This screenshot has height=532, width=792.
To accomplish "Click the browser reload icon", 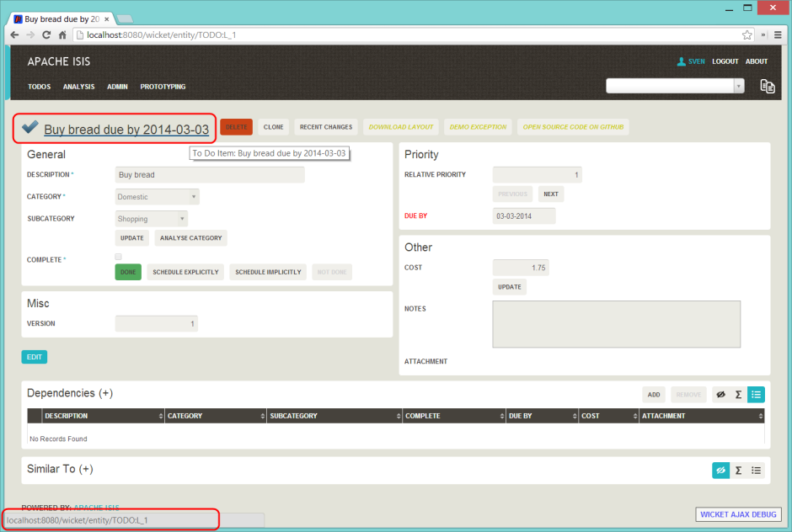I will (46, 35).
